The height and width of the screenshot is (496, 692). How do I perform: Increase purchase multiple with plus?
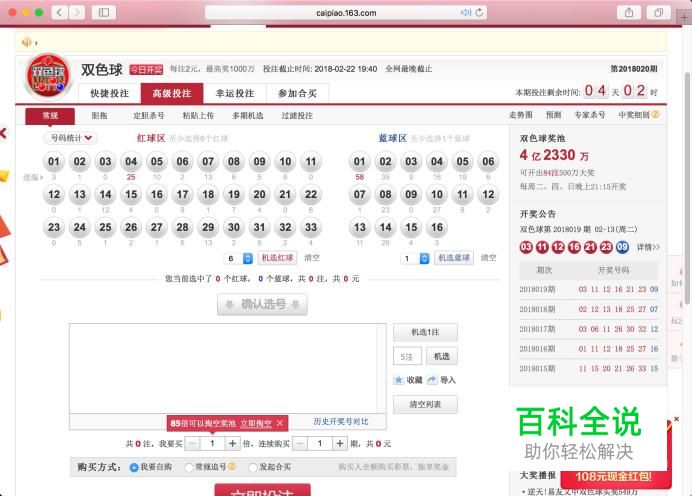click(232, 443)
